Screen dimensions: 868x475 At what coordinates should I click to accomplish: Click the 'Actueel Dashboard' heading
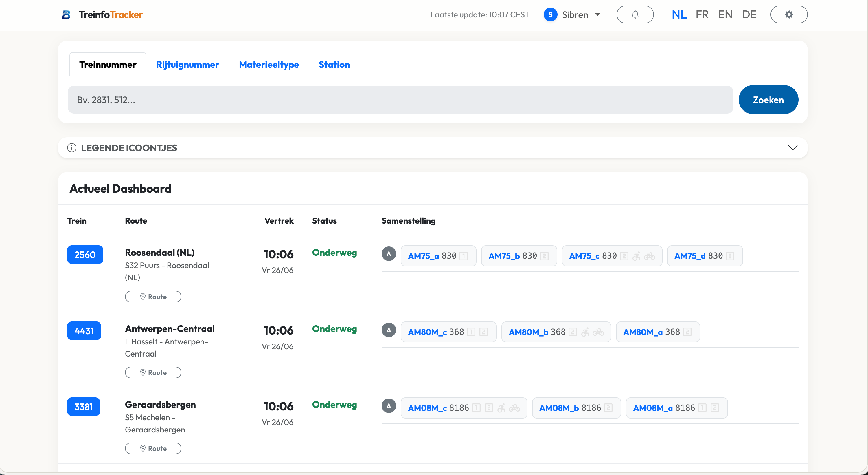(120, 189)
